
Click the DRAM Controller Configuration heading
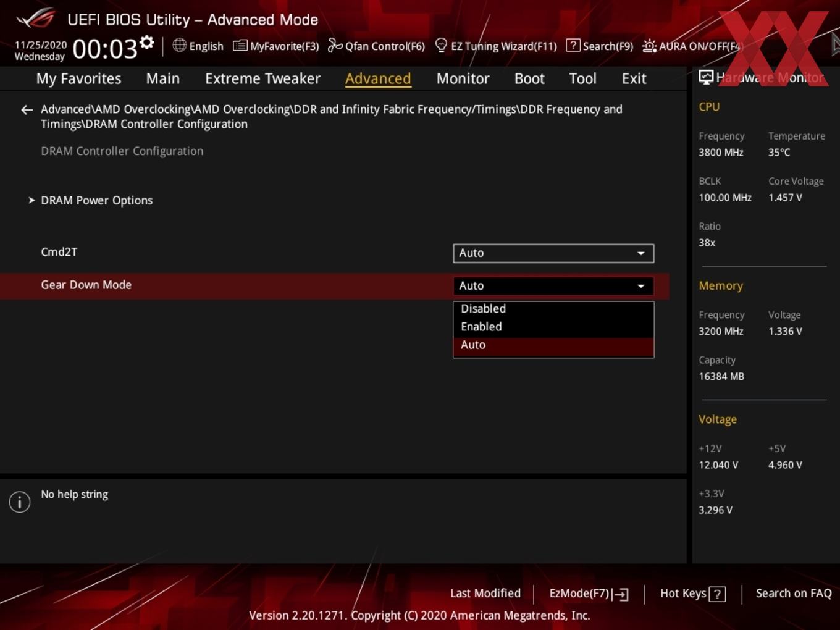[x=122, y=151]
